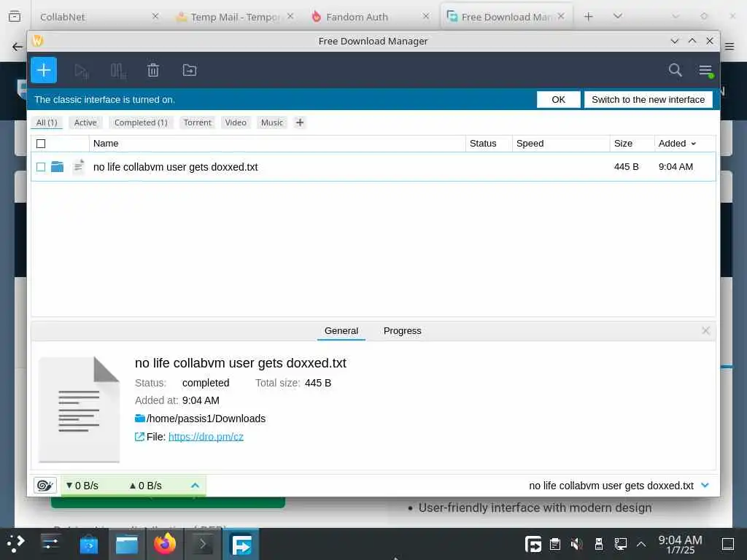
Task: Open the browser hamburger menu behind the window
Action: (x=729, y=47)
